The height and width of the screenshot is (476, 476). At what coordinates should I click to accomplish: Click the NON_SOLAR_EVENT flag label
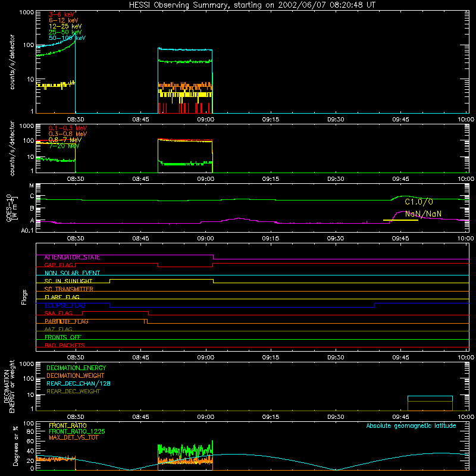(72, 273)
